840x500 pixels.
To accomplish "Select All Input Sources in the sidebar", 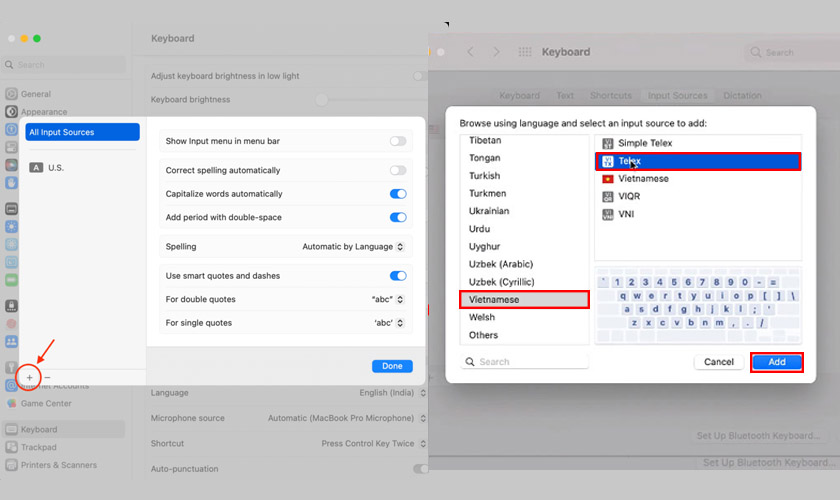I will click(82, 132).
